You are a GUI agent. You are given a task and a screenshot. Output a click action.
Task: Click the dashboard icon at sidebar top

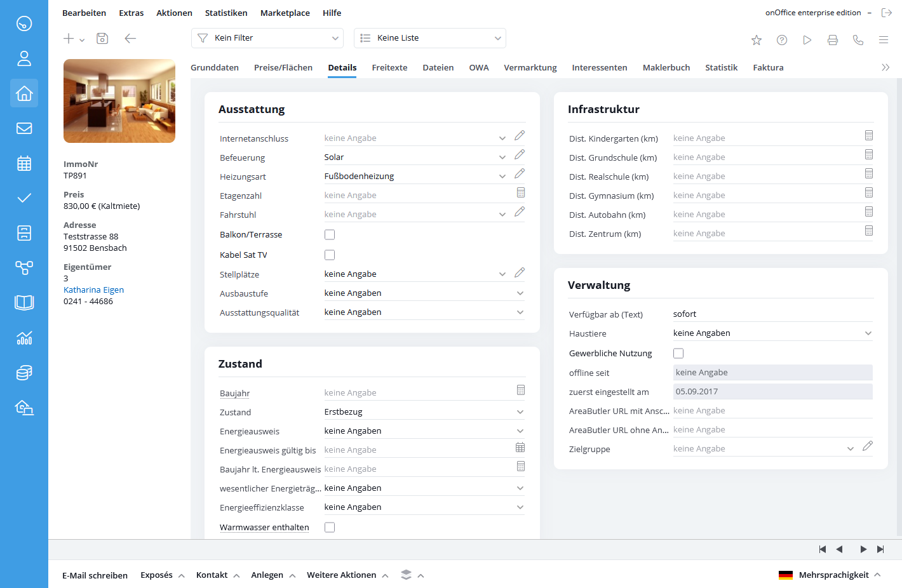(24, 23)
